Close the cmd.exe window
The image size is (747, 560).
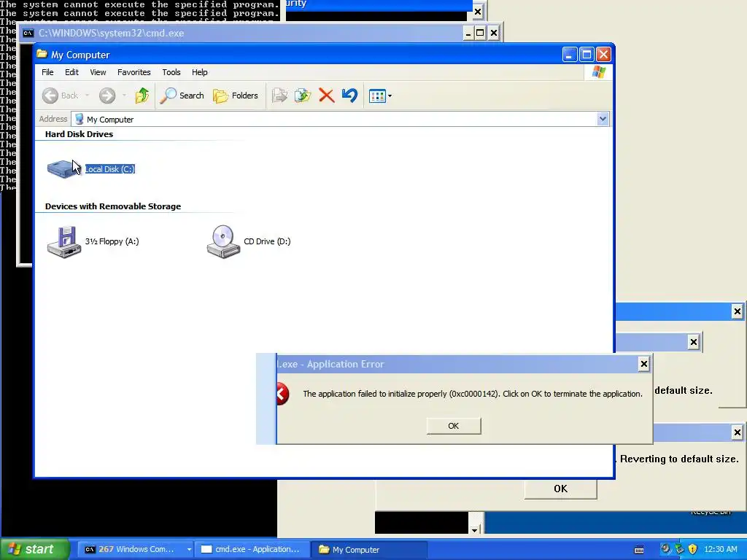click(494, 34)
